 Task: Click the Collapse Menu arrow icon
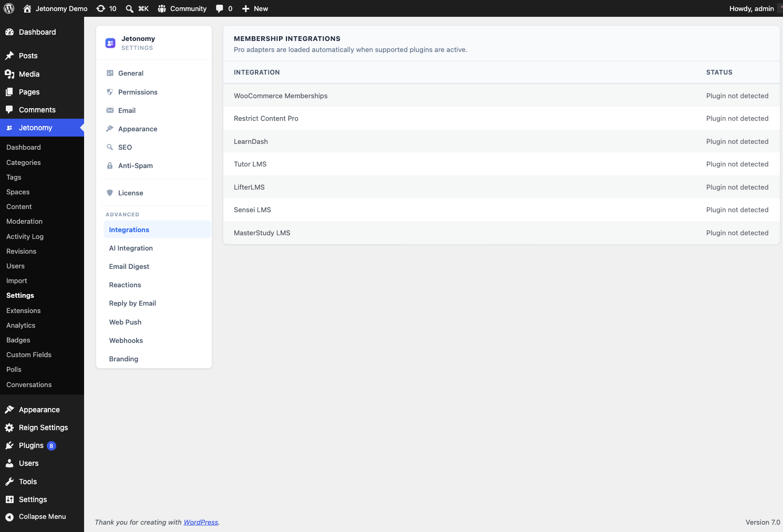click(x=9, y=517)
